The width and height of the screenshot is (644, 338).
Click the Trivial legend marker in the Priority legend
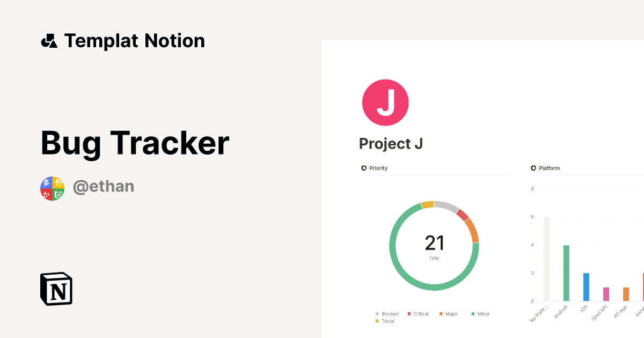[x=377, y=321]
